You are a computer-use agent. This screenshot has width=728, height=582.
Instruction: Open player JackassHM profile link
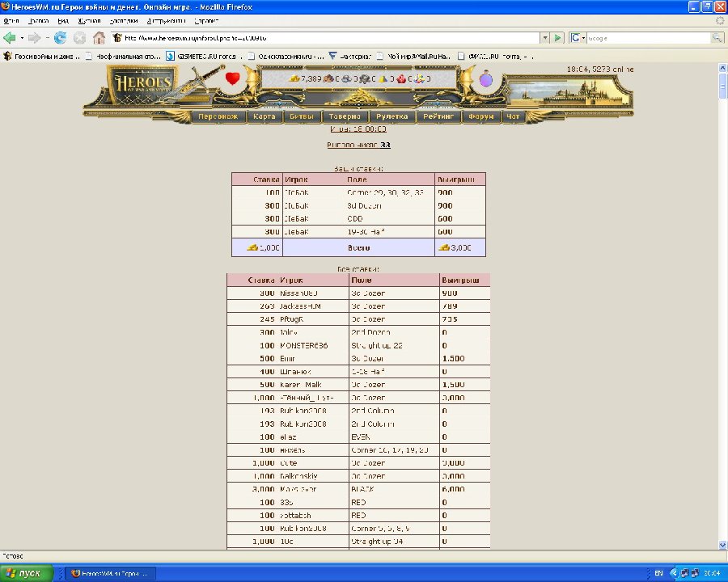pos(300,306)
